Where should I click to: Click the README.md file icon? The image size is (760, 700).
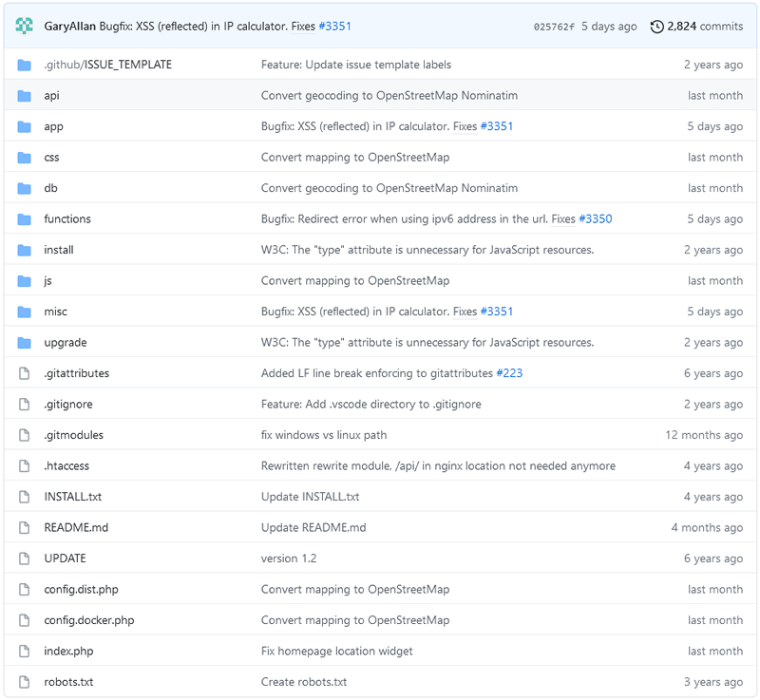24,527
